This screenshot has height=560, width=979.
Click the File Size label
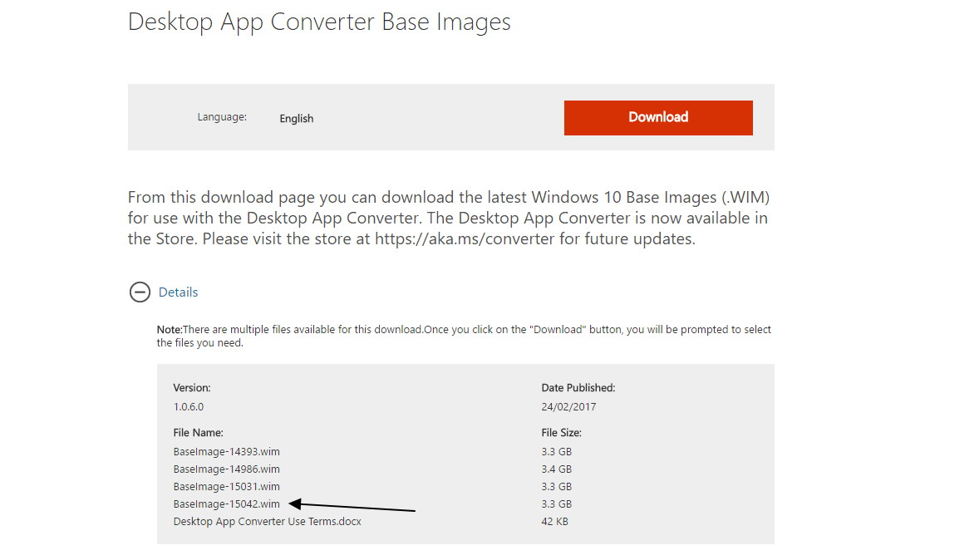[561, 433]
